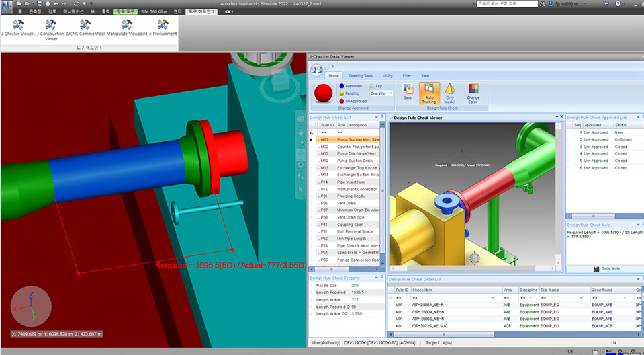This screenshot has height=355, width=644.
Task: Sort detail list by Discipline column header
Action: [528, 290]
